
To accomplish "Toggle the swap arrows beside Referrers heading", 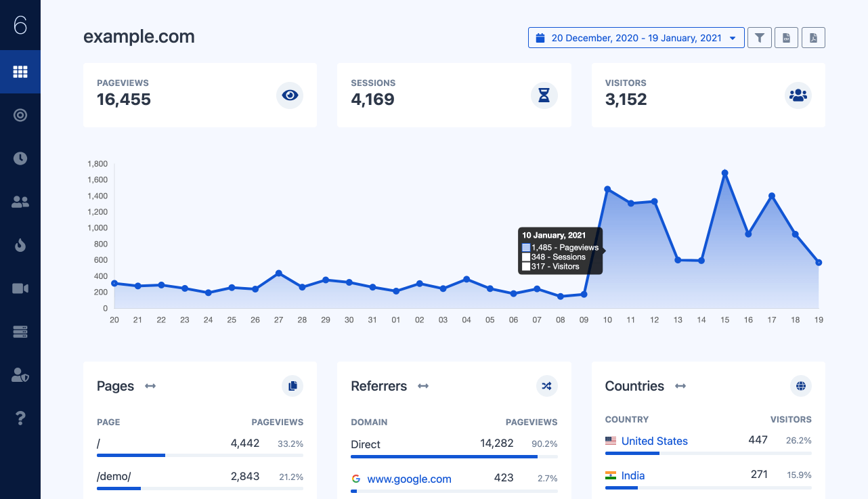I will [422, 386].
